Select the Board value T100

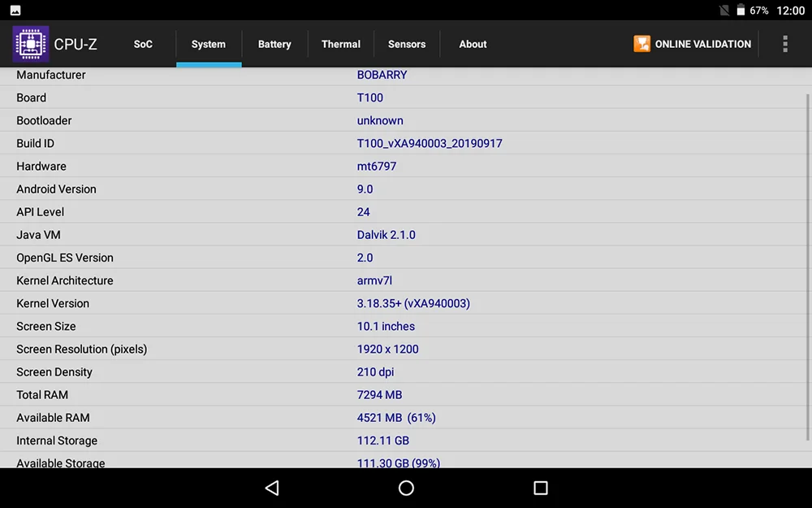(x=369, y=98)
